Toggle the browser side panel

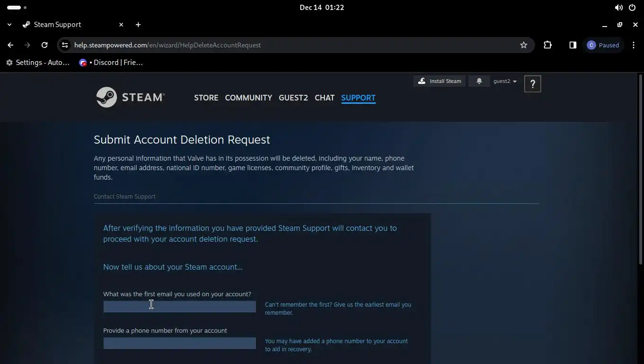coord(572,45)
